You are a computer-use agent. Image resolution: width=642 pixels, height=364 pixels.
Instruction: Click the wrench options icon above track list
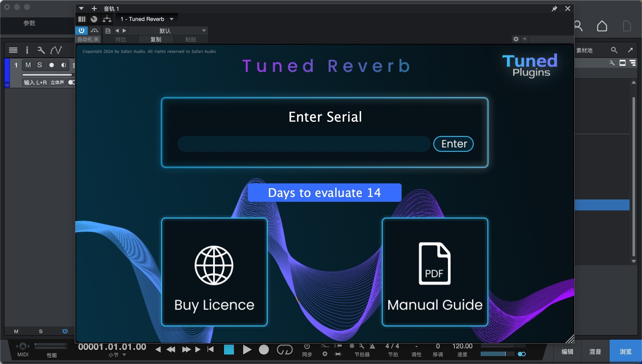point(41,50)
